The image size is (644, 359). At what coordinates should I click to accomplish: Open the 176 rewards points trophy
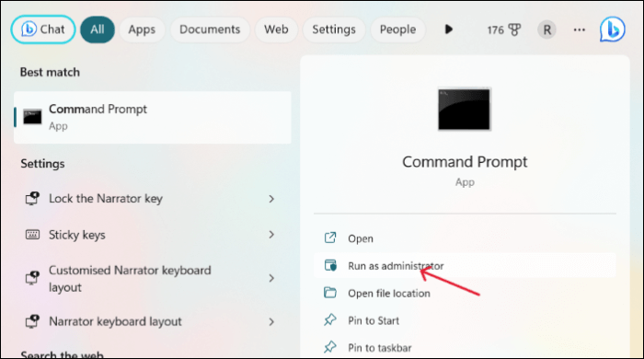pos(504,29)
